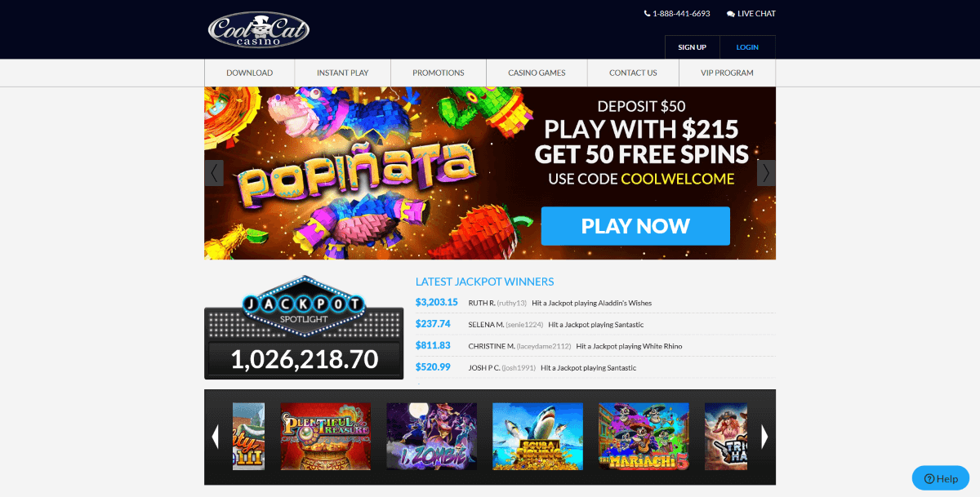The width and height of the screenshot is (980, 497).
Task: Click the Sign Up button
Action: click(x=692, y=47)
